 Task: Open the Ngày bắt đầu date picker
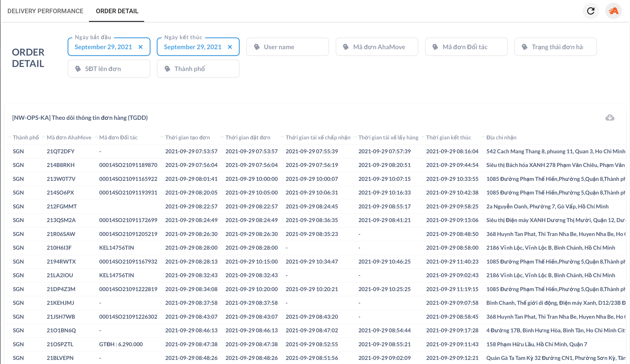103,47
